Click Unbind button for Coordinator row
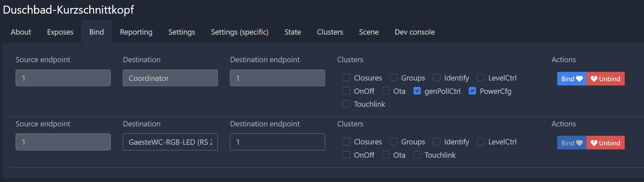The image size is (644, 182). click(605, 79)
